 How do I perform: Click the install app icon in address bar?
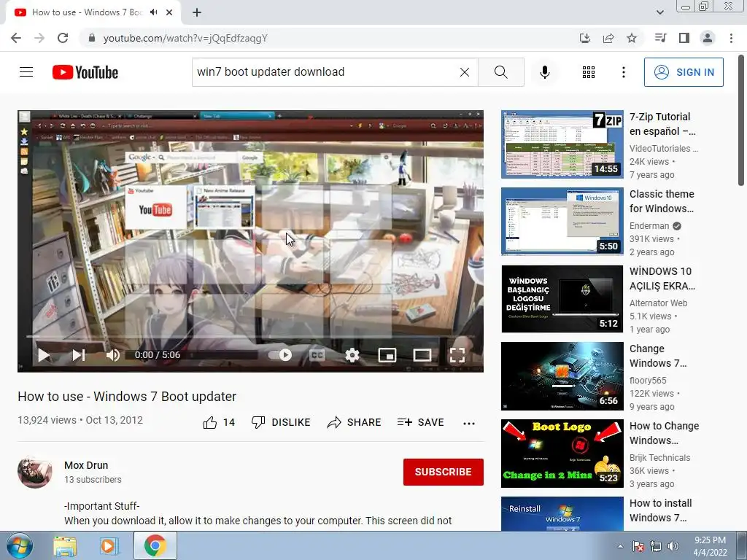tap(584, 38)
